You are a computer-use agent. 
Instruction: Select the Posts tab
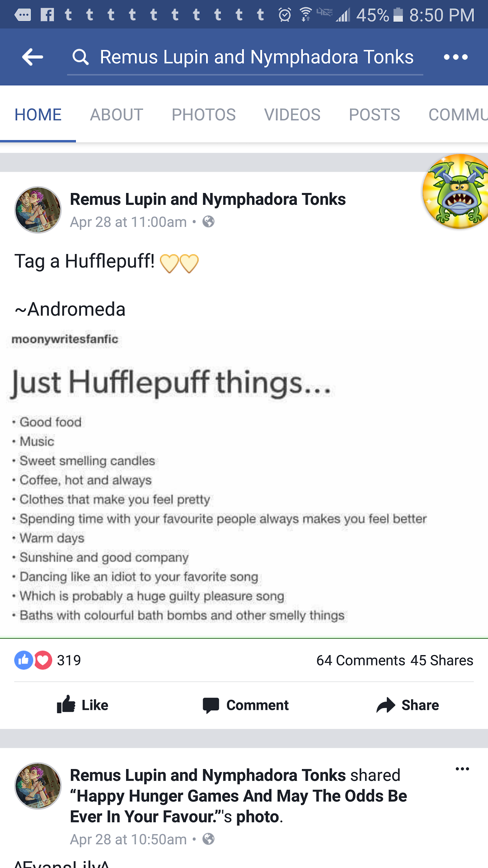tap(374, 115)
